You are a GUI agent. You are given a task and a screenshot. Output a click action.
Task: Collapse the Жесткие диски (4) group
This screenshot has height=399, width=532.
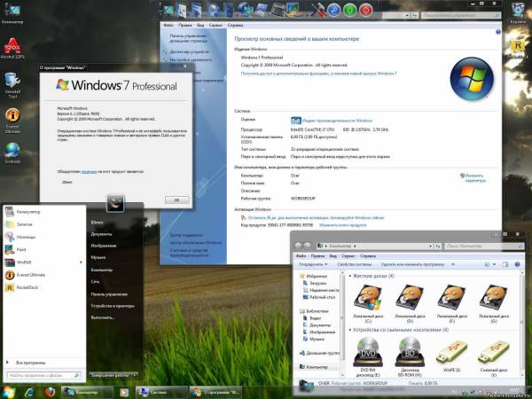pos(350,276)
